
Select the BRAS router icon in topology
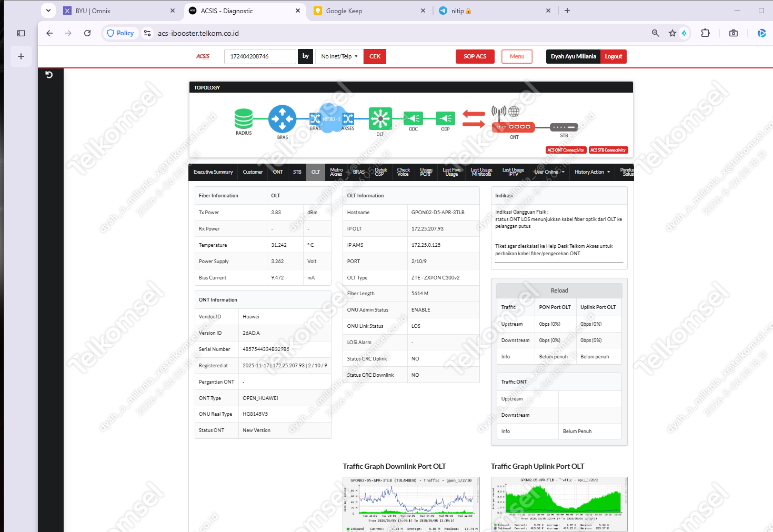[283, 119]
